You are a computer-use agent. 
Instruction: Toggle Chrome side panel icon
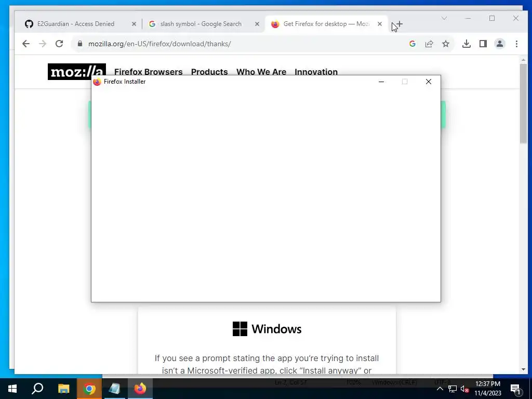point(483,44)
